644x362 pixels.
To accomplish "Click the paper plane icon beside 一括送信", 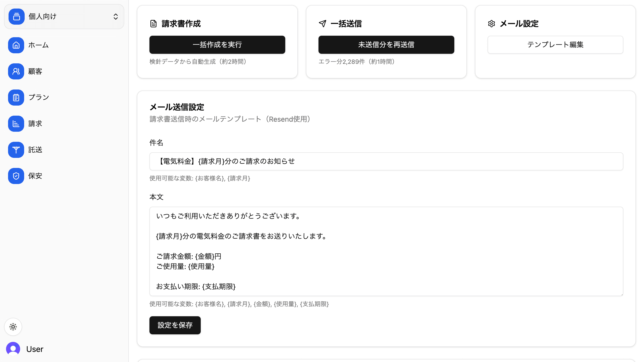I will click(x=323, y=24).
